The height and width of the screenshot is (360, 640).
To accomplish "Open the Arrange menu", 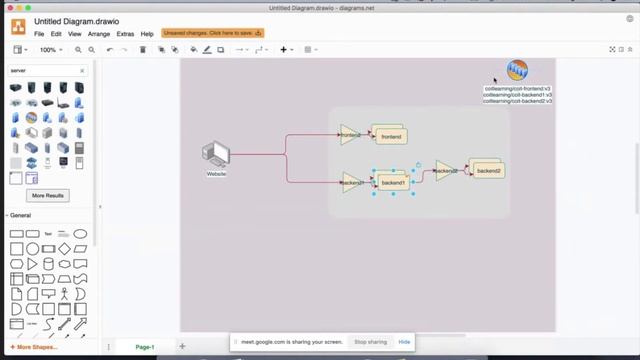I will pyautogui.click(x=99, y=34).
